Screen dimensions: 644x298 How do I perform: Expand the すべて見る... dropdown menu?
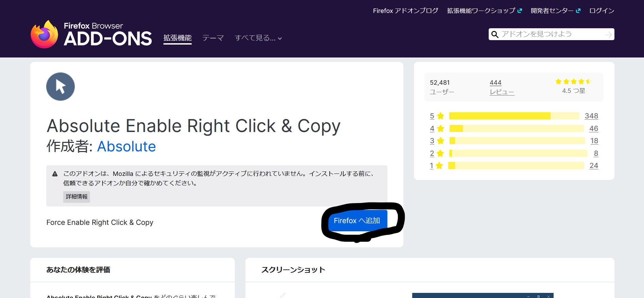[258, 38]
